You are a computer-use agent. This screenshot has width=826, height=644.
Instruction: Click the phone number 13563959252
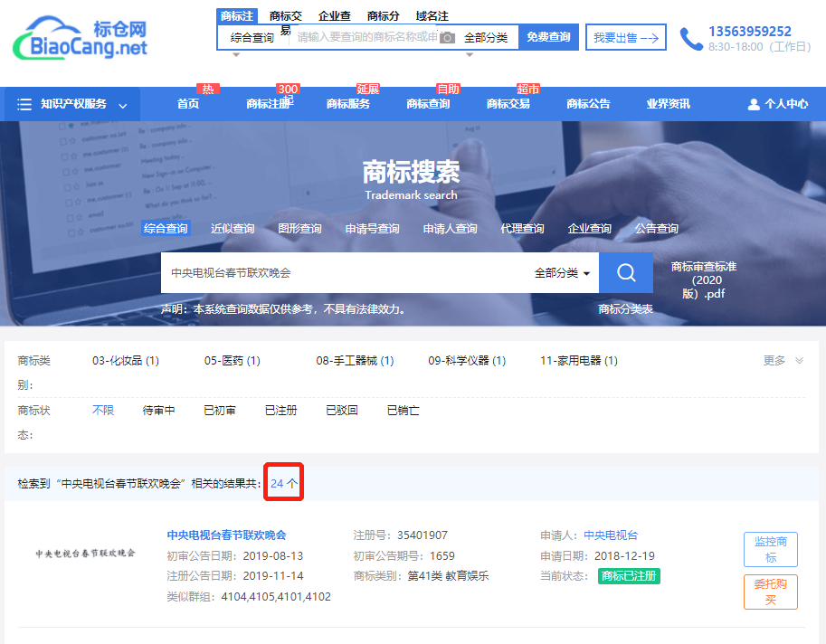click(x=750, y=32)
